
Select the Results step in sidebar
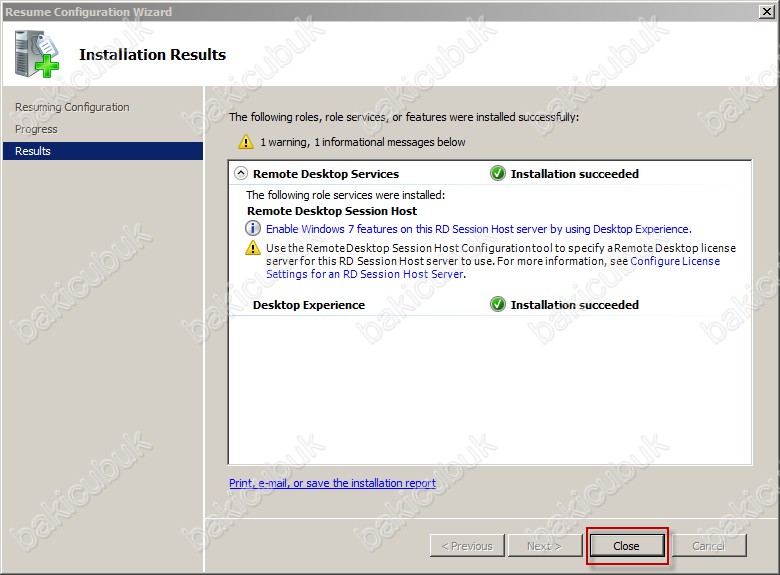click(103, 151)
